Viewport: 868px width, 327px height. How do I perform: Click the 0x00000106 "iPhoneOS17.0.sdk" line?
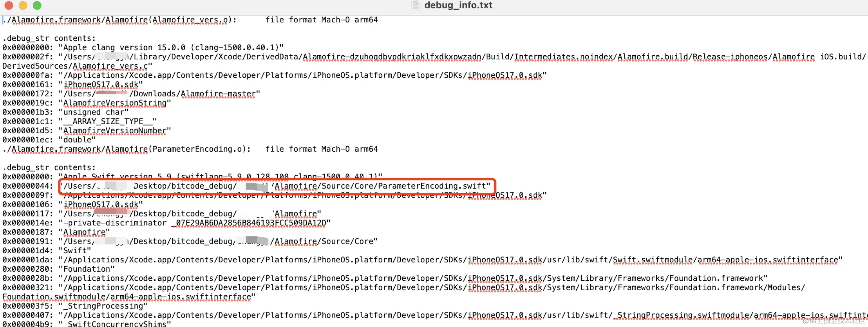(x=72, y=204)
